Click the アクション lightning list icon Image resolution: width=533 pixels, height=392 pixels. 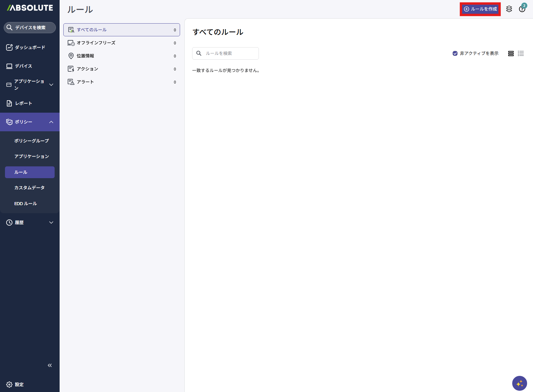point(71,69)
